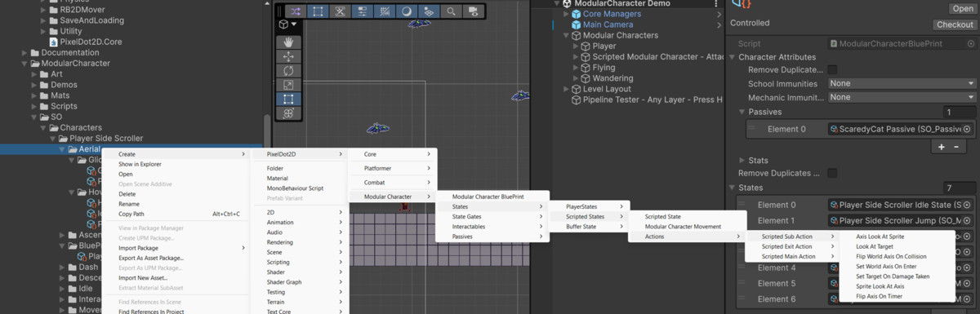
Task: Edit the Passives list size field
Action: (x=960, y=112)
